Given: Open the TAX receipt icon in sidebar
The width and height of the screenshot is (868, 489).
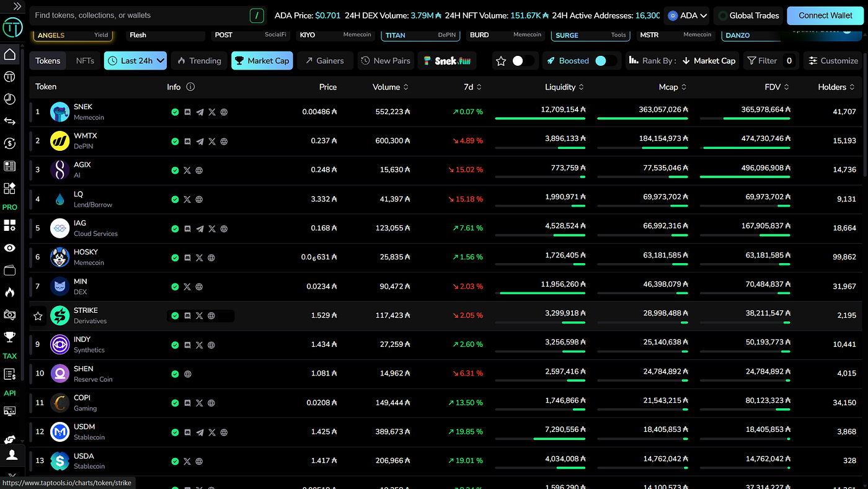Looking at the screenshot, I should 10,374.
